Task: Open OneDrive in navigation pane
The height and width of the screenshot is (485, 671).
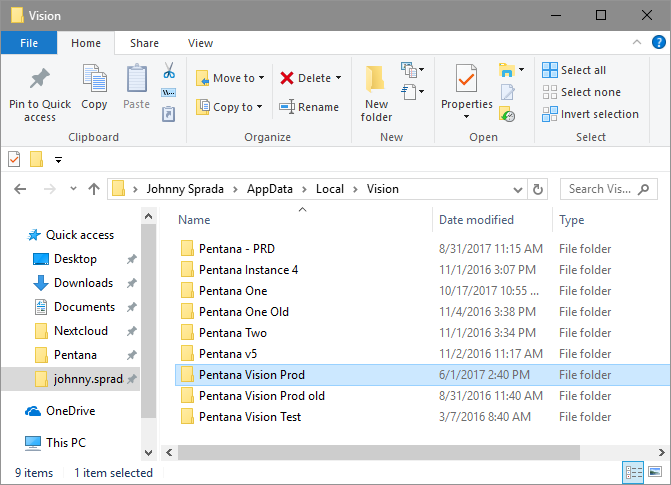Action: click(x=60, y=411)
